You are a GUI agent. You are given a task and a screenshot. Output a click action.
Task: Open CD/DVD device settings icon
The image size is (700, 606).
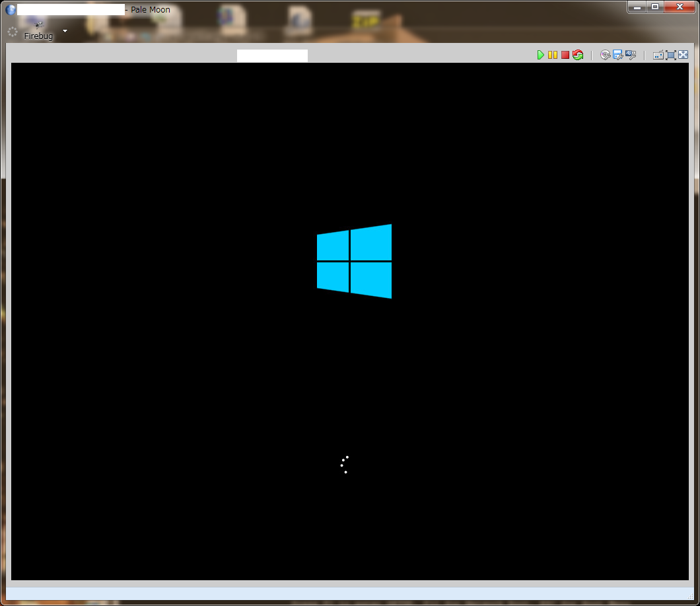click(605, 55)
